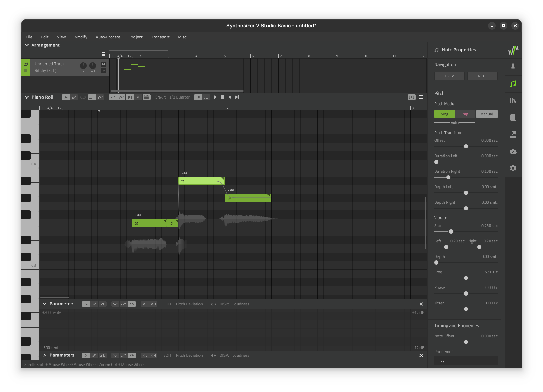Select Sing pitch mode
Screen dimensions: 543x392
pyautogui.click(x=444, y=114)
